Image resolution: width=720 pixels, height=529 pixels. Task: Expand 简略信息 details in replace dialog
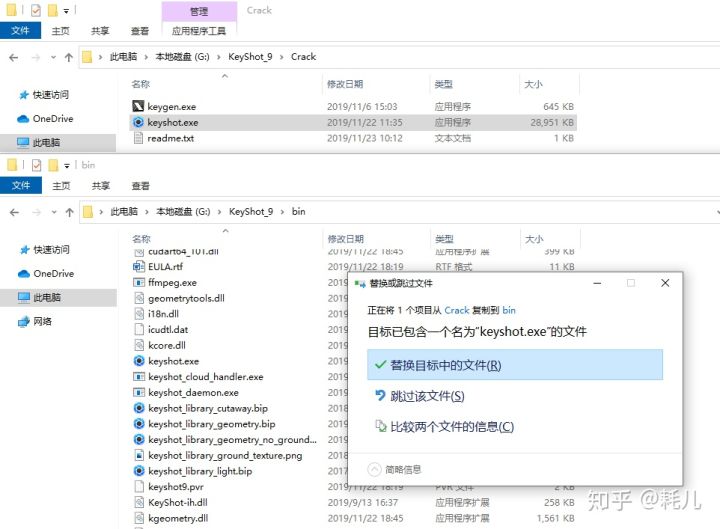click(394, 469)
